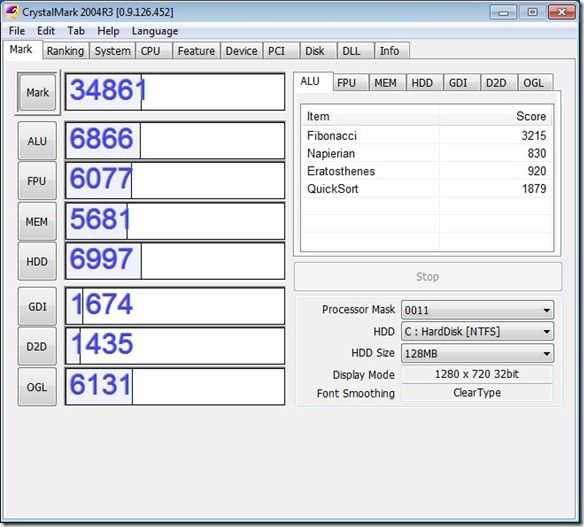Switch to the Feature tab

[x=196, y=51]
